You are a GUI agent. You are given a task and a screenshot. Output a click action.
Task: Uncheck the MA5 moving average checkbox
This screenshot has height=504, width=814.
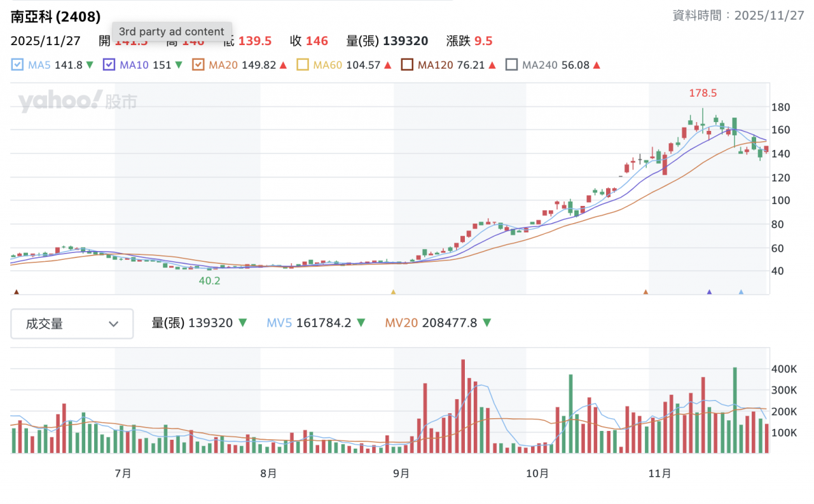(x=17, y=65)
